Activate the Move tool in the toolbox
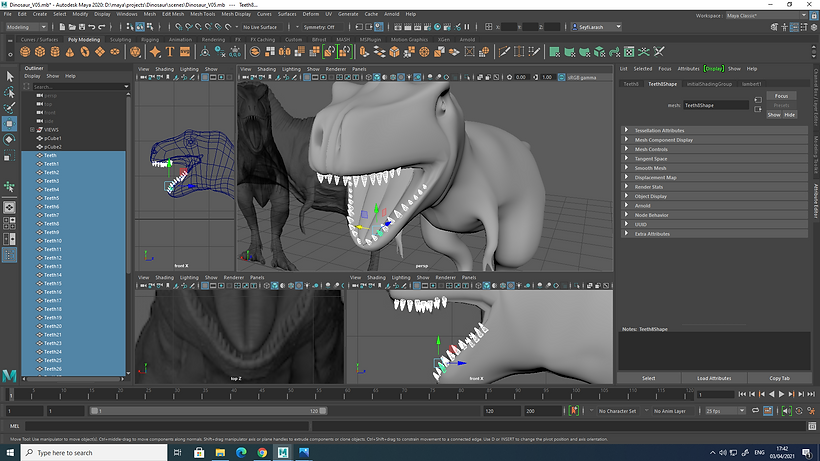Screen dimensions: 820x461 [x=9, y=124]
